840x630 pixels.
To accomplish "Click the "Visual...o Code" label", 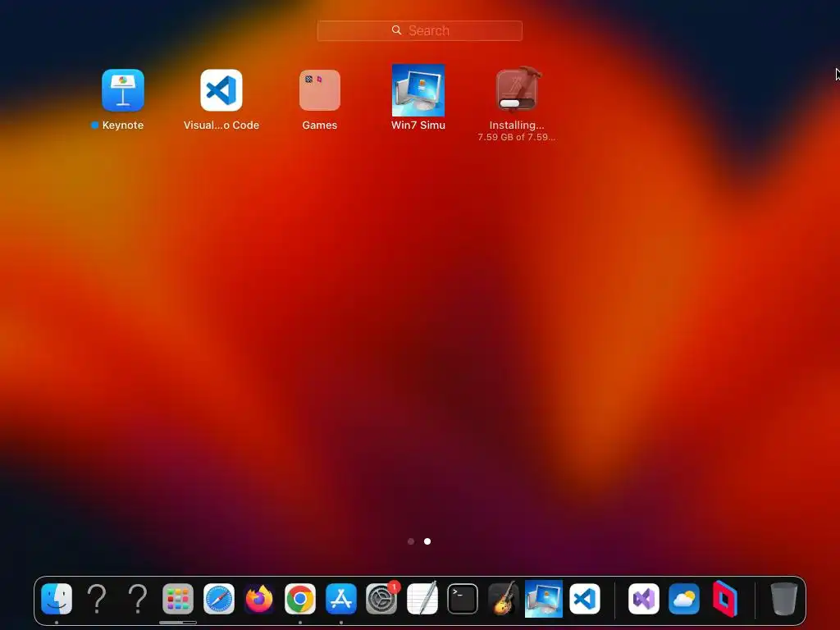I will pyautogui.click(x=221, y=125).
